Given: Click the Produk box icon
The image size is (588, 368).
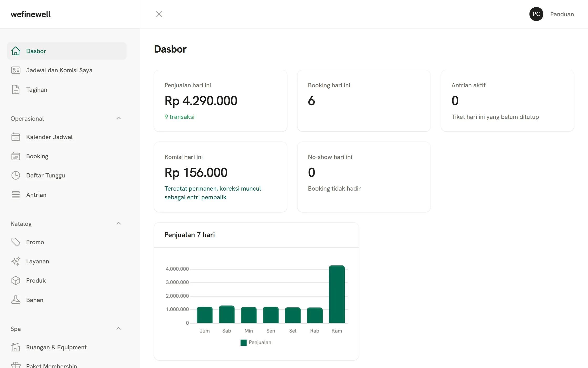Looking at the screenshot, I should [x=16, y=280].
